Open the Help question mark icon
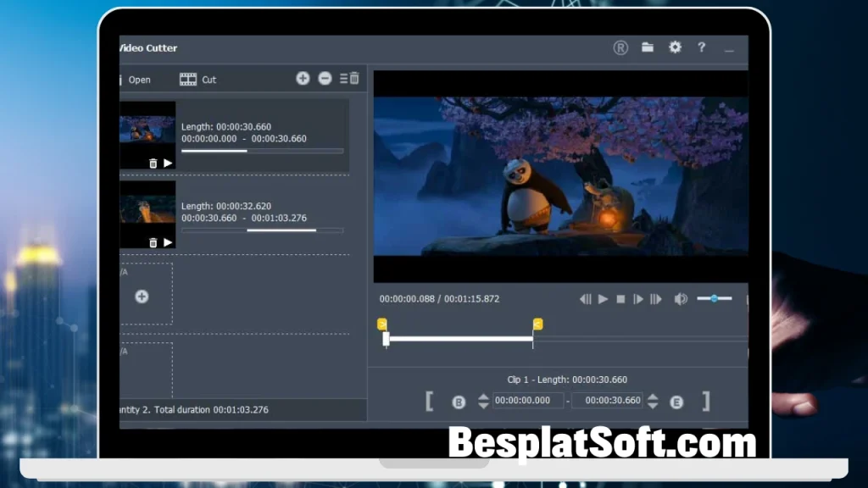The height and width of the screenshot is (488, 868). (x=701, y=48)
